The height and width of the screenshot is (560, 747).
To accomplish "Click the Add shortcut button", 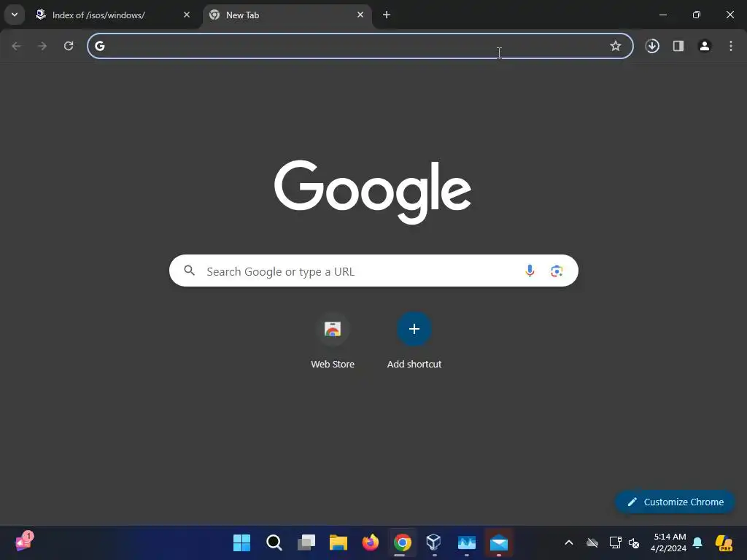I will 414,341.
